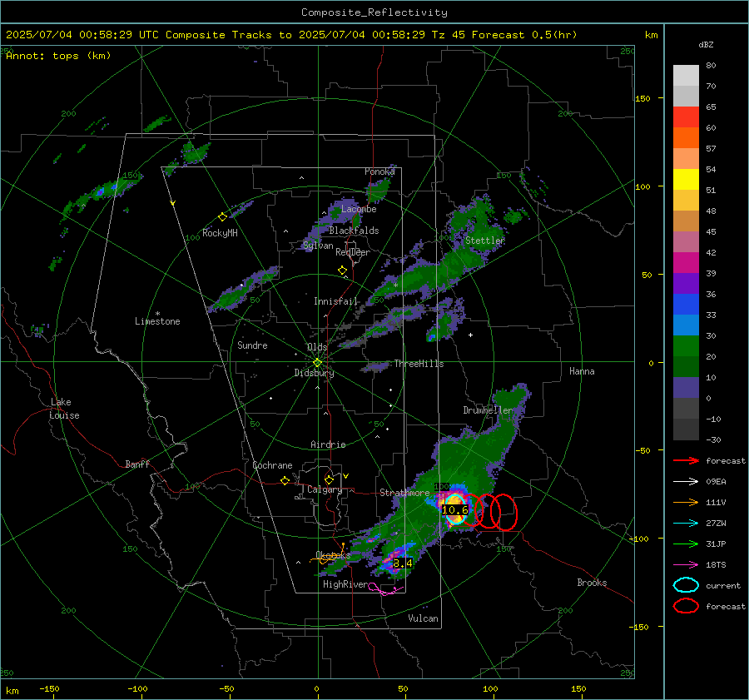Click the Airdrie city label
Screen dimensions: 749x700
(328, 444)
